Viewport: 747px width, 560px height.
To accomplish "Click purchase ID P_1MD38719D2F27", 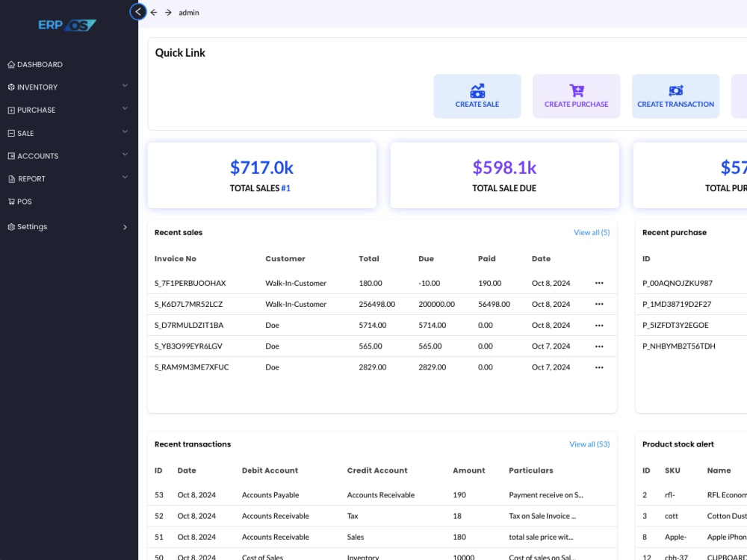I will pyautogui.click(x=677, y=304).
